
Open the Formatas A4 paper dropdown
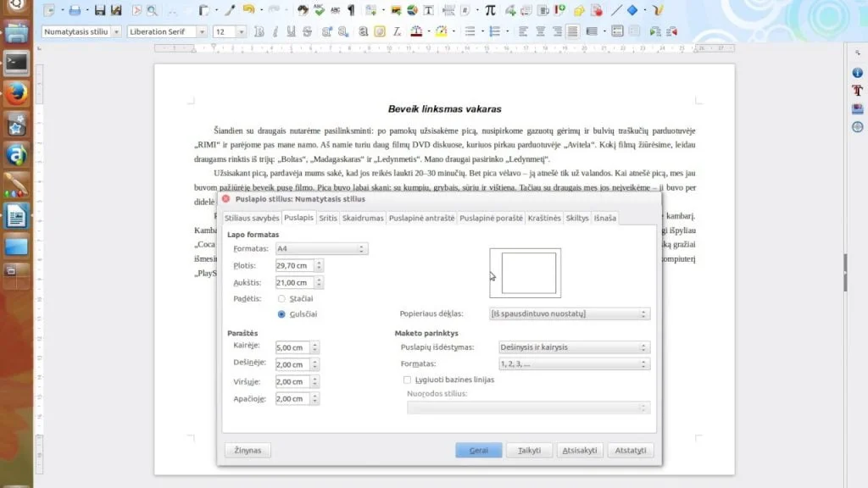click(321, 248)
